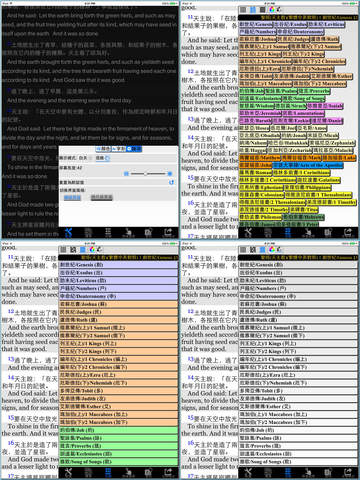Open Psalms in top-right flow-layout book grid
This screenshot has width=360, height=480.
tap(281, 91)
